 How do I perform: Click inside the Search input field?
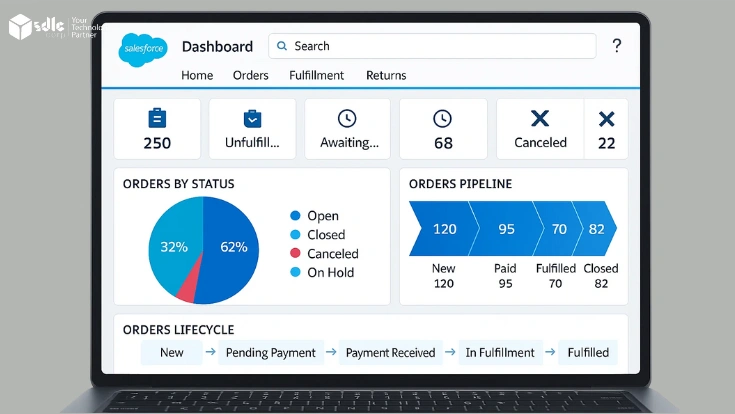point(440,46)
